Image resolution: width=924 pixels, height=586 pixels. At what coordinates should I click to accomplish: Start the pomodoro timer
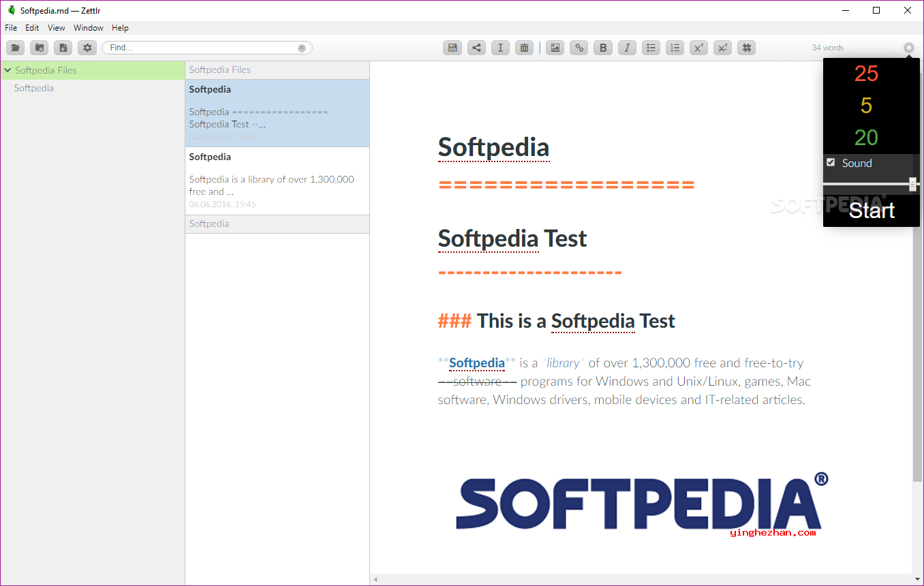872,211
